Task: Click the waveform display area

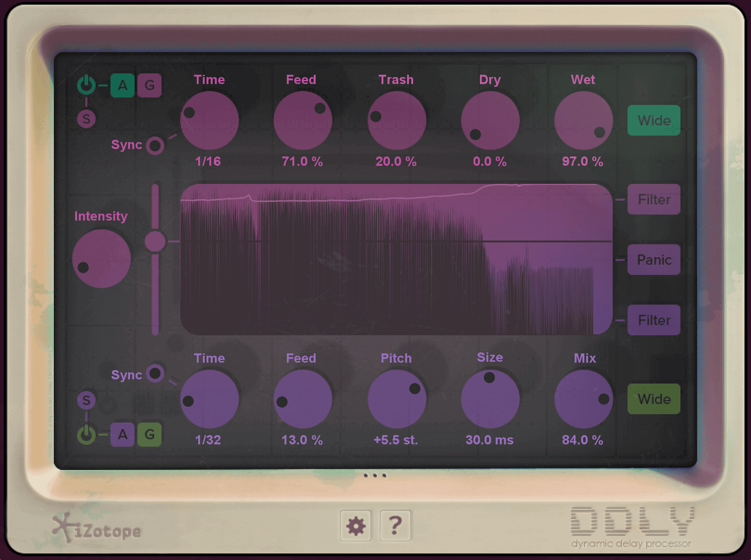Action: 396,259
